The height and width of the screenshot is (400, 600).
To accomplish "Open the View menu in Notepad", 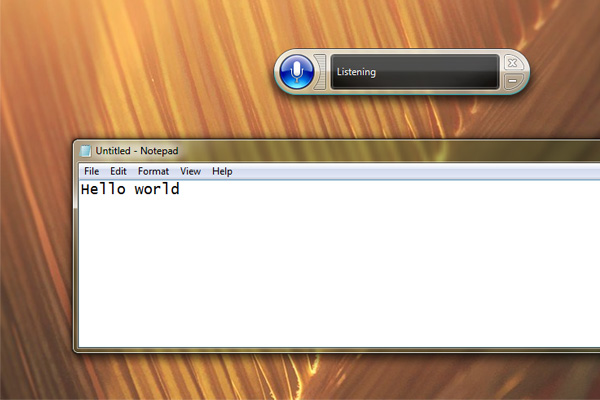I will (x=190, y=171).
